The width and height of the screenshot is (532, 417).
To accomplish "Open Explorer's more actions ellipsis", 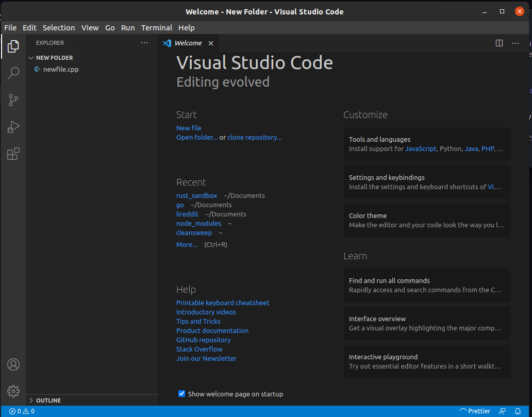I will click(144, 43).
